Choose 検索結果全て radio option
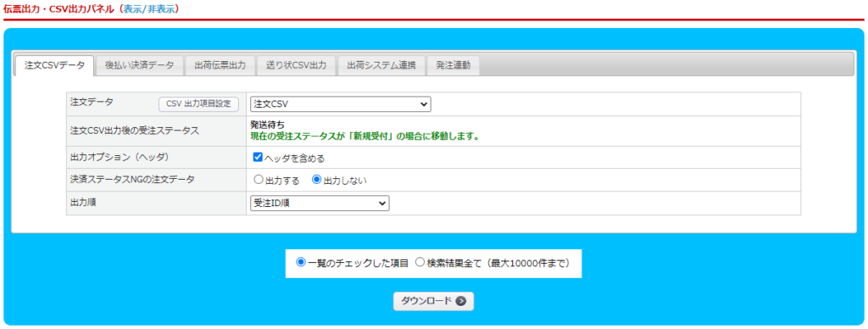Image resolution: width=868 pixels, height=329 pixels. click(420, 263)
